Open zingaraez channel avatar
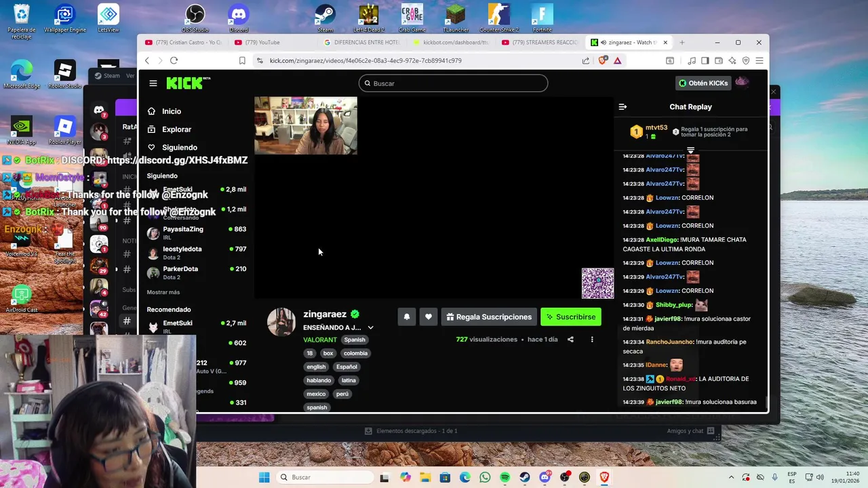868x488 pixels. [x=281, y=322]
